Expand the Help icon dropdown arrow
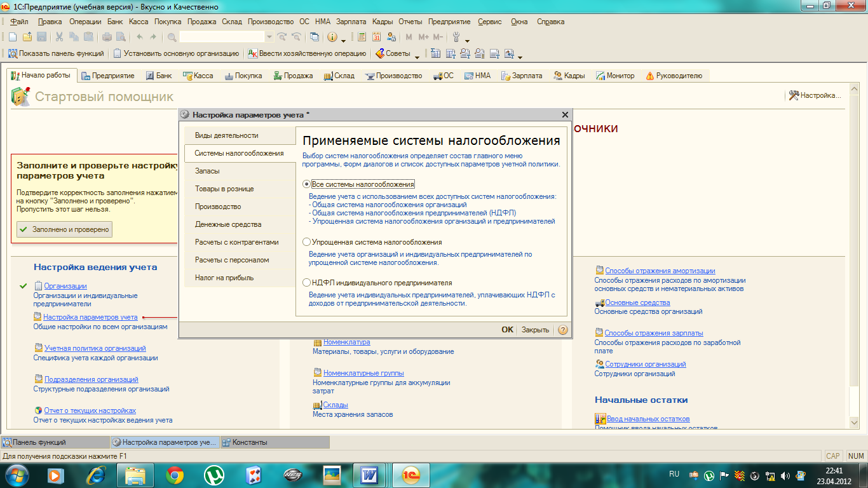Viewport: 868px width, 488px height. [x=343, y=40]
